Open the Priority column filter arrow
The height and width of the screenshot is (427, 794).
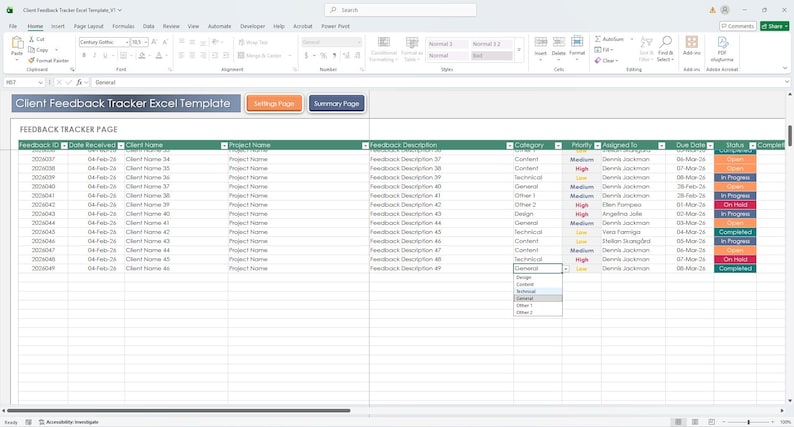598,145
